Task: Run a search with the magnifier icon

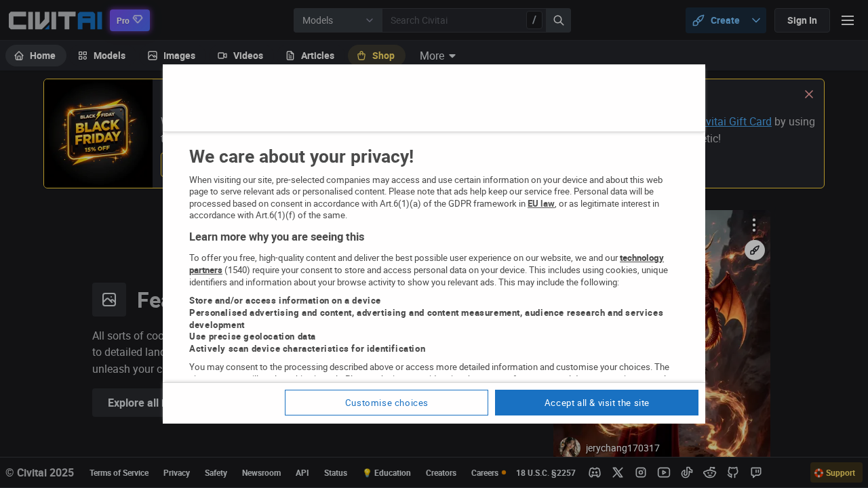Action: coord(557,20)
